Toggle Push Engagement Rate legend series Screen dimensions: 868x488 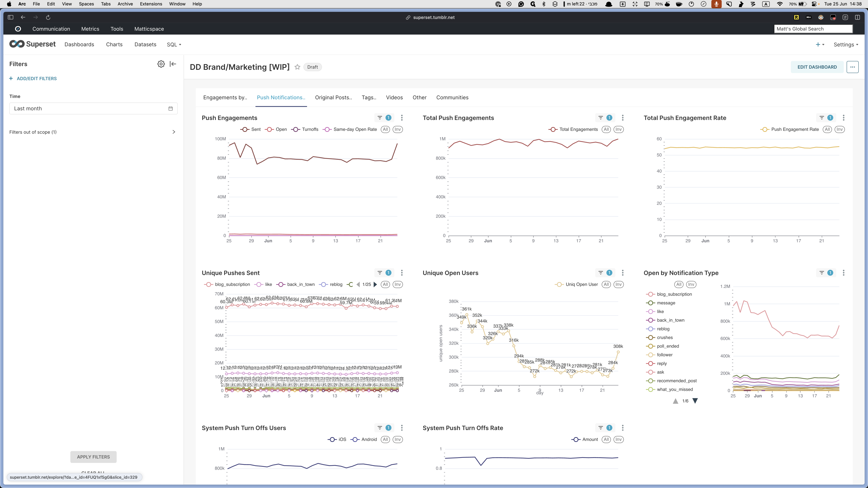[x=790, y=129]
